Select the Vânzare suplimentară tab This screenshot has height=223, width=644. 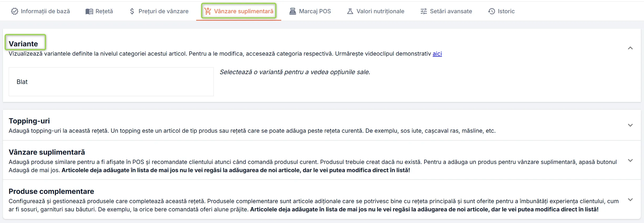coord(239,11)
